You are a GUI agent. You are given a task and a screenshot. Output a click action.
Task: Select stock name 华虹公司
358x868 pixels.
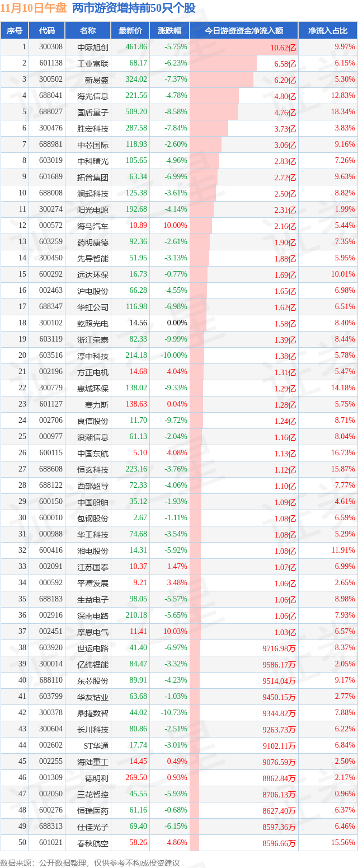click(93, 307)
